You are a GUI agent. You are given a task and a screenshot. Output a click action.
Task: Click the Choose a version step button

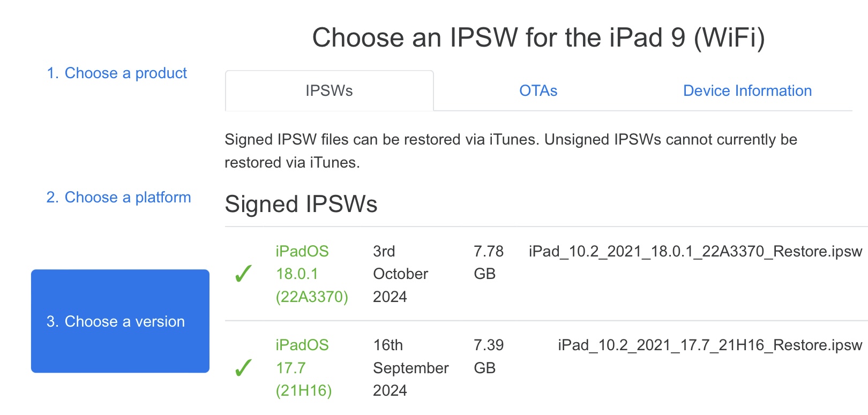[120, 321]
